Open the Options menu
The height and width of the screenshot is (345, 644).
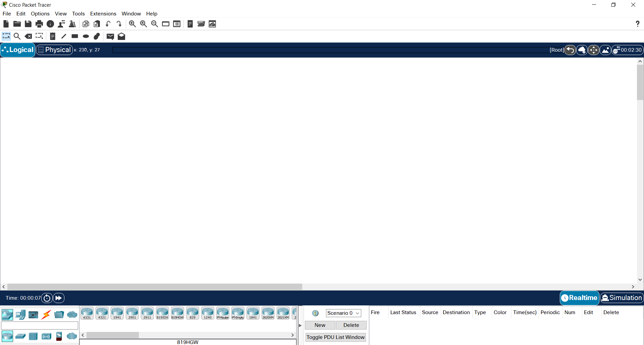[40, 14]
